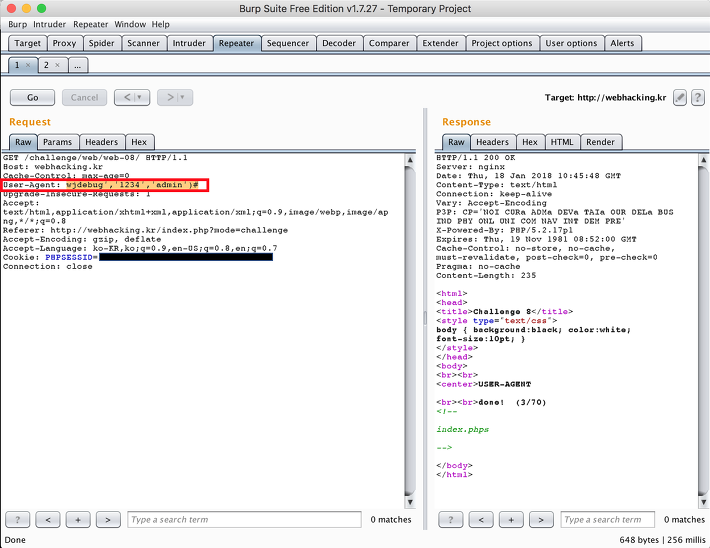This screenshot has height=548, width=710.
Task: Click plus options button in response search
Action: point(511,519)
